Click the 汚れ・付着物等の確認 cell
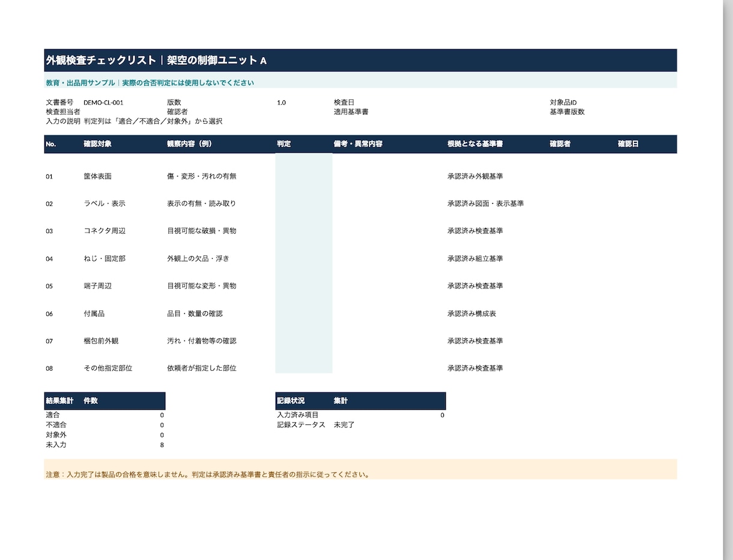 (x=202, y=341)
